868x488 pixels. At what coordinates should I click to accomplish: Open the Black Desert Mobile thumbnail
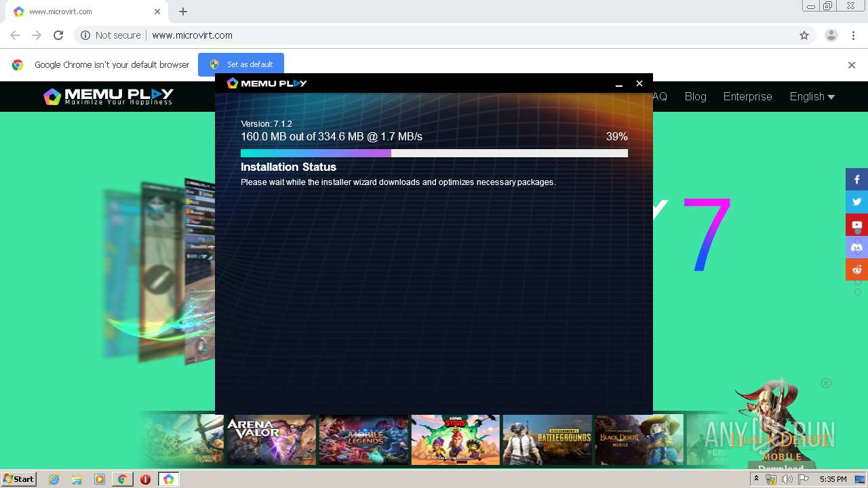tap(639, 440)
